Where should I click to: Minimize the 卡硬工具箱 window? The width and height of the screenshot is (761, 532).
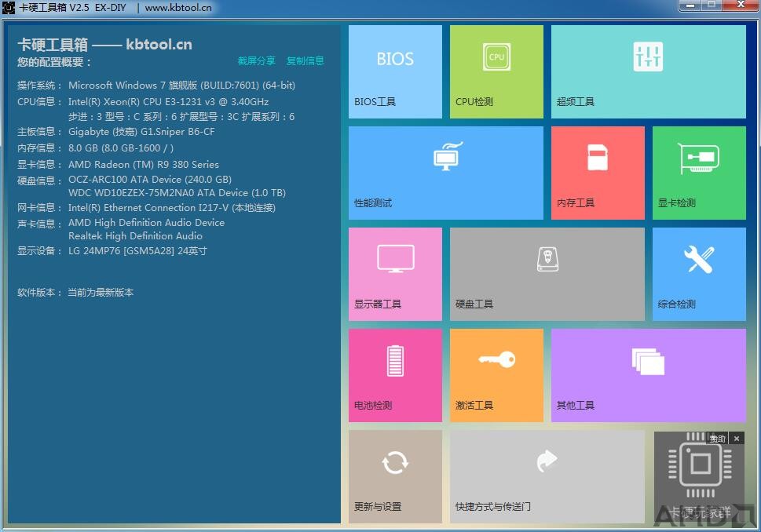(690, 5)
